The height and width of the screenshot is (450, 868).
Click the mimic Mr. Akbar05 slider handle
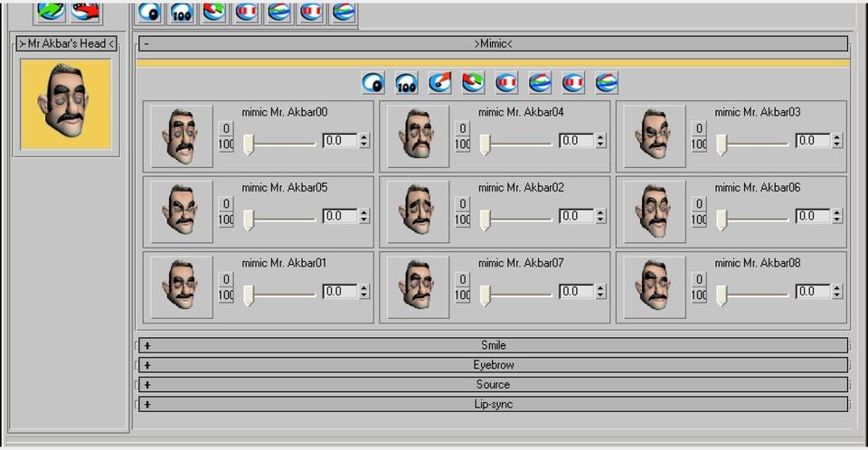(x=249, y=220)
